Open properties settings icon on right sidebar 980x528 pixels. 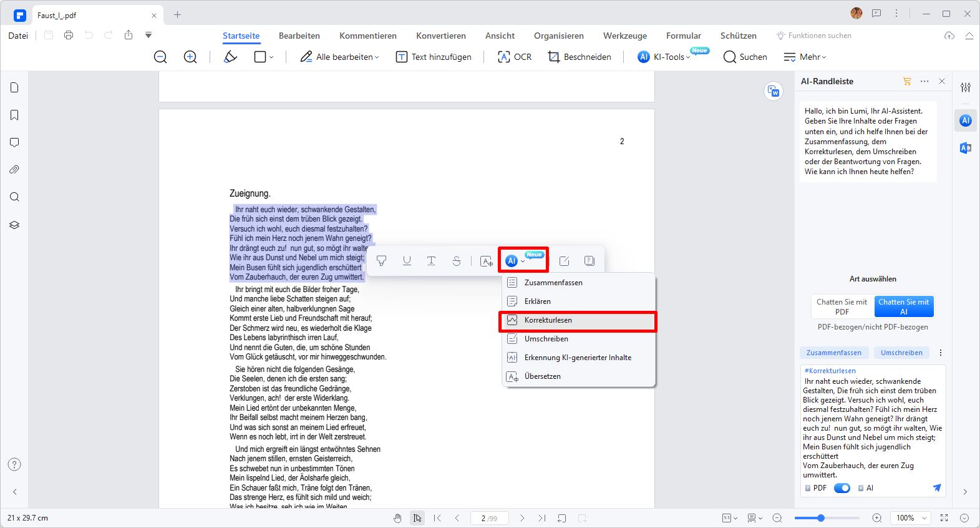click(966, 87)
